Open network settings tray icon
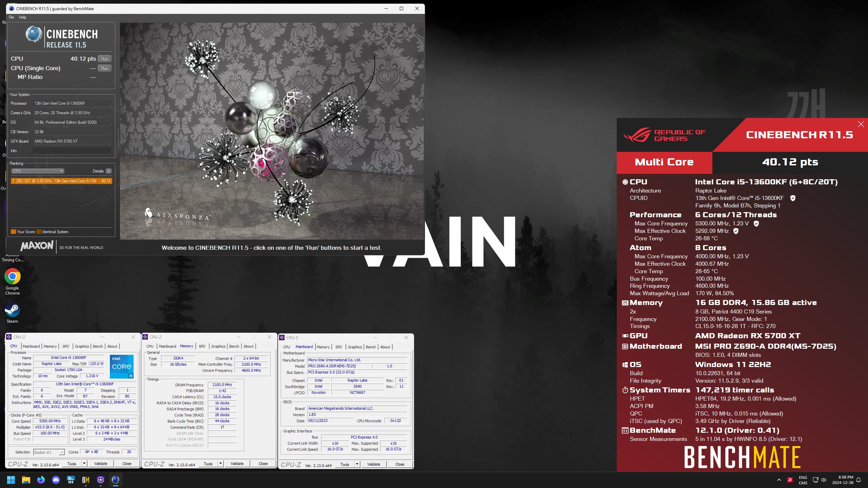Viewport: 868px width, 488px height. point(816,480)
